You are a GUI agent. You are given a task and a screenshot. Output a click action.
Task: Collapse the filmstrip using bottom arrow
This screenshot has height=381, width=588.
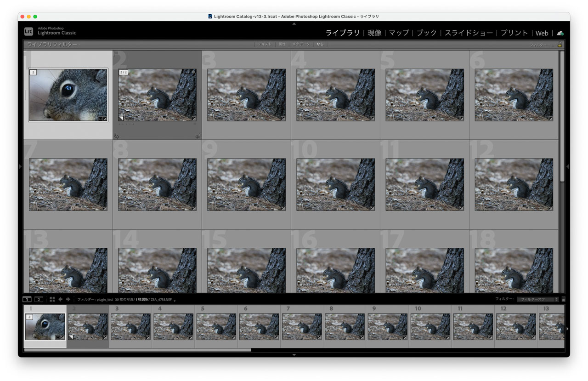tap(294, 355)
